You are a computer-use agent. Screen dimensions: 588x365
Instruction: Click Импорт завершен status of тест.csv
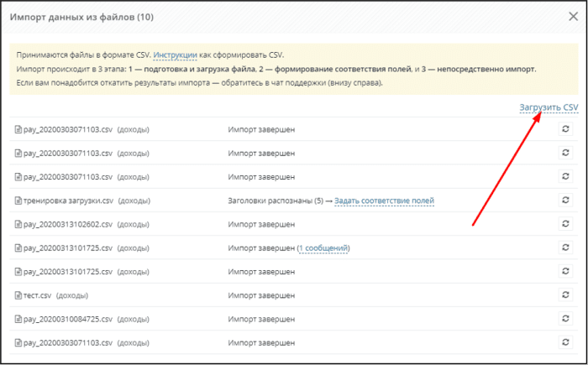click(x=261, y=295)
